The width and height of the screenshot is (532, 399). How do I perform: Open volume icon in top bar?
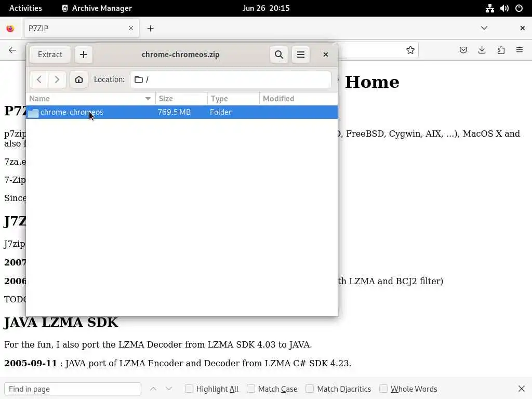(x=504, y=8)
